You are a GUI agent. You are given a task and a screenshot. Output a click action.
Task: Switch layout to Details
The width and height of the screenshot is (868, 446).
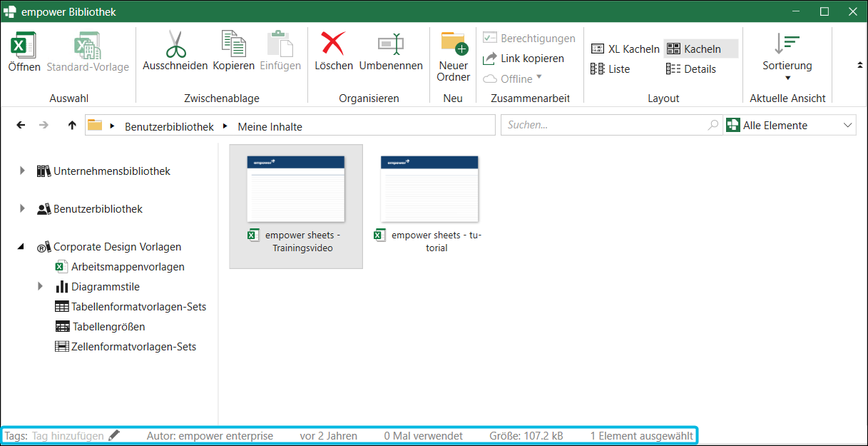pos(691,69)
